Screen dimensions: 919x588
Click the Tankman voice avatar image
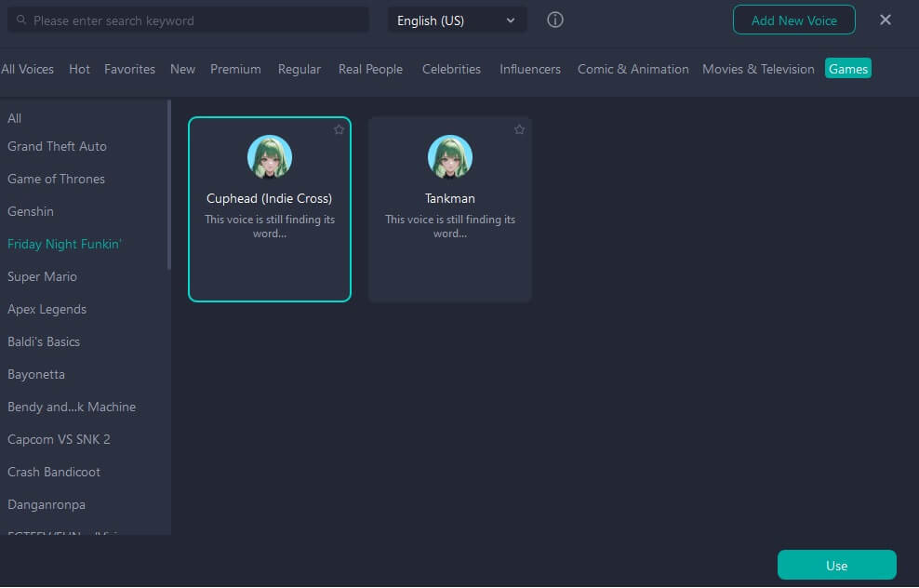point(450,157)
